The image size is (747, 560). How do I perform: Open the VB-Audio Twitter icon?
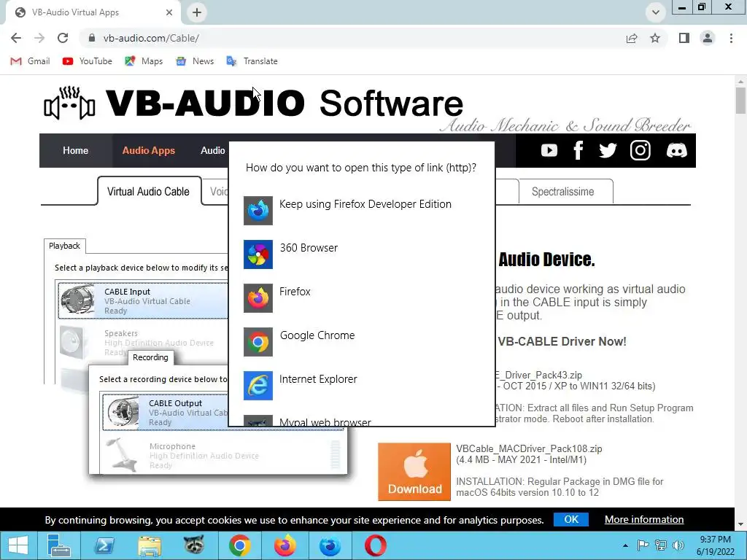pyautogui.click(x=608, y=150)
